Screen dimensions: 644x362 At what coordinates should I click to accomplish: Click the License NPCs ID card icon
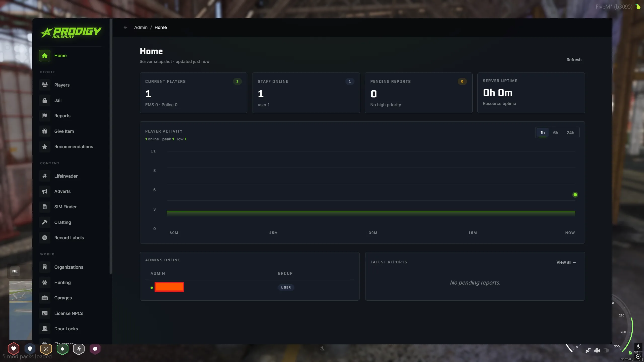coord(45,313)
